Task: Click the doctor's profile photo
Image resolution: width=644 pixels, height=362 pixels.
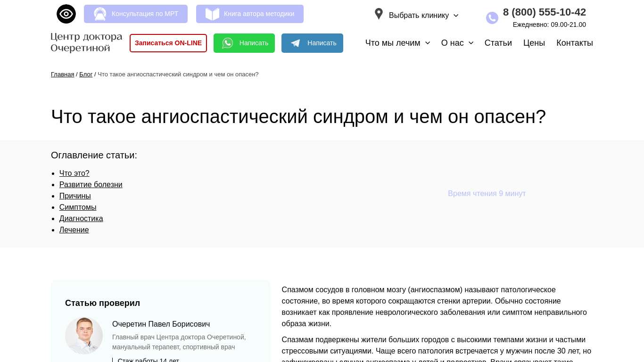Action: point(84,336)
